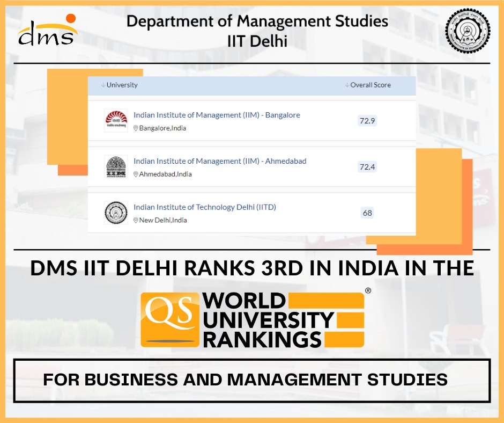Click the location pin icon beside Bangalore,India
Viewport: 504px width, 423px height.
(136, 128)
